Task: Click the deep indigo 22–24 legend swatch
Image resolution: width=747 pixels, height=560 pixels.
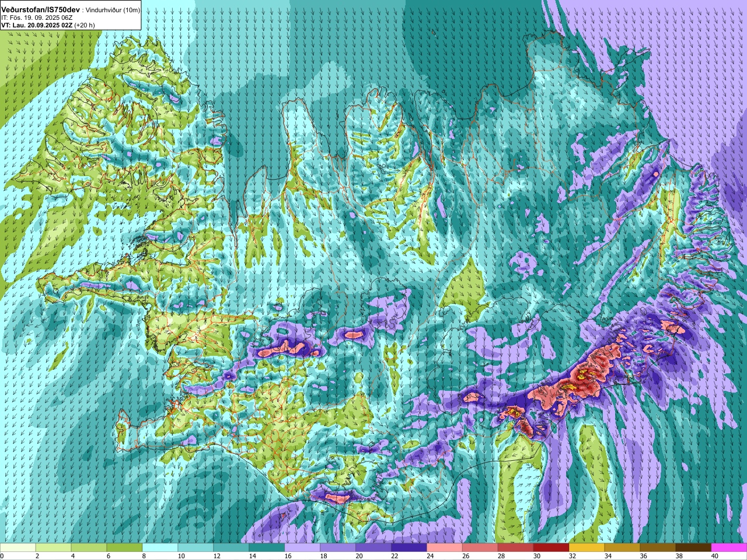Action: tap(409, 548)
